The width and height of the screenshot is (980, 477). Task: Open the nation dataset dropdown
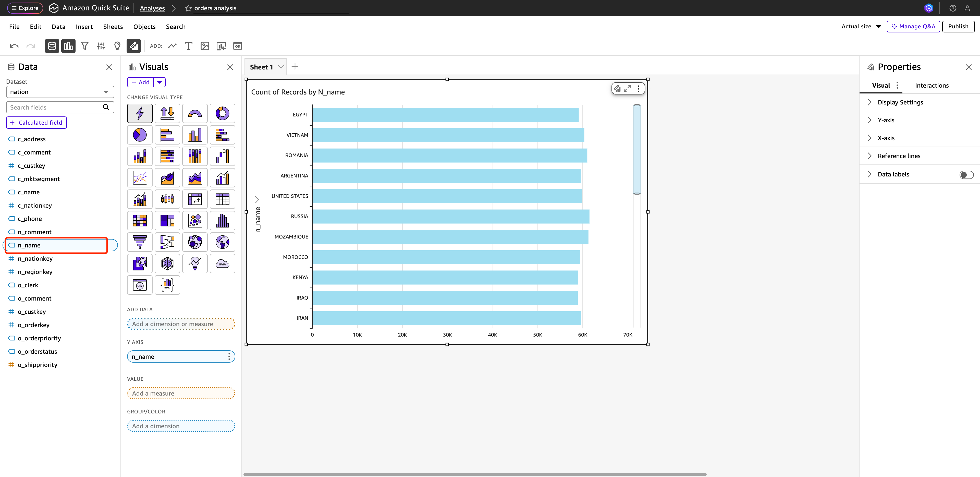[60, 92]
